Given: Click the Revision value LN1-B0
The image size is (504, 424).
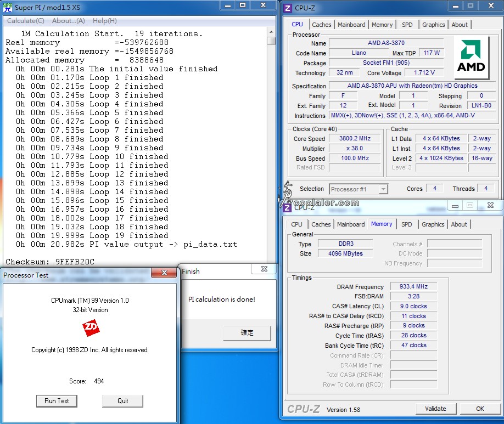Looking at the screenshot, I should pyautogui.click(x=481, y=105).
